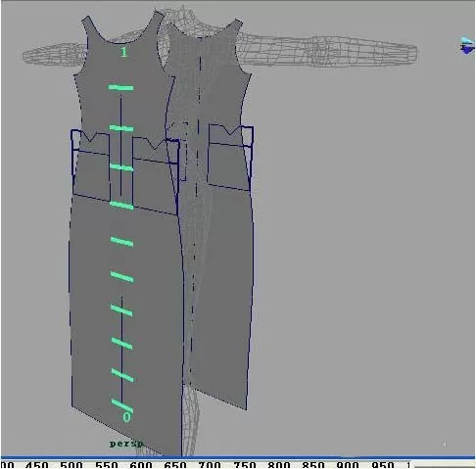This screenshot has height=469, width=476.
Task: Set the current time to frame 600
Action: click(141, 465)
